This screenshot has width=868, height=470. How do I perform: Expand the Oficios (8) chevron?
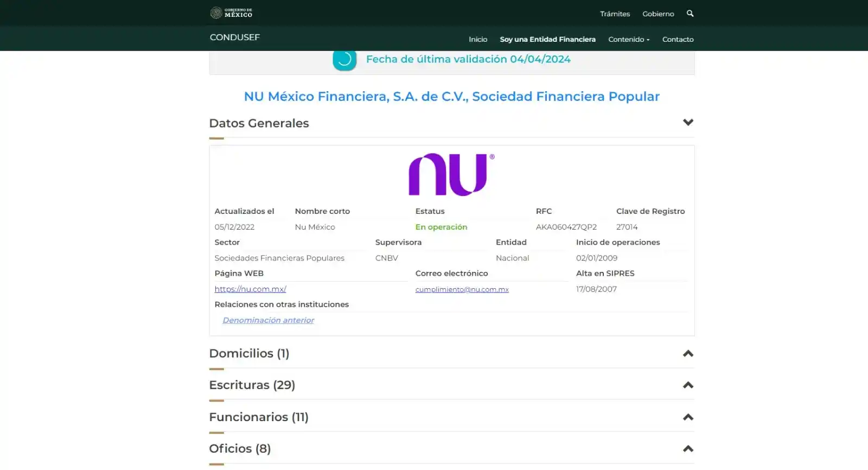click(x=688, y=449)
